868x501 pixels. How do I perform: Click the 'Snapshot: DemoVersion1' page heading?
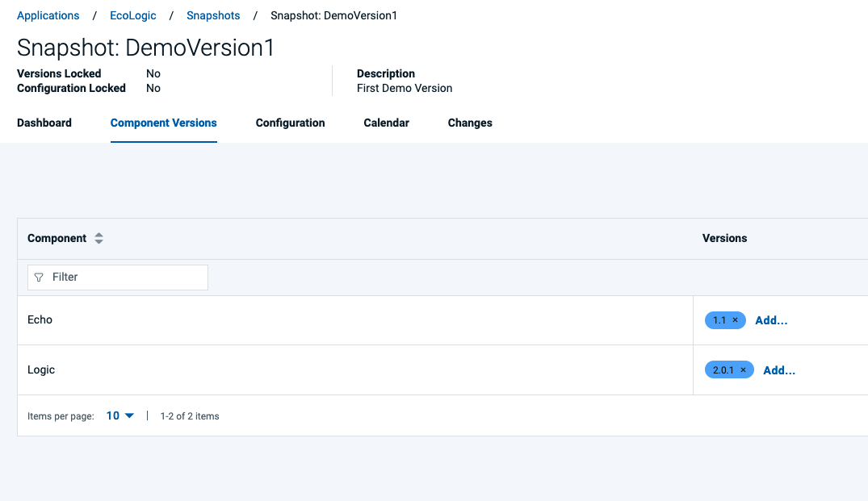(x=145, y=48)
